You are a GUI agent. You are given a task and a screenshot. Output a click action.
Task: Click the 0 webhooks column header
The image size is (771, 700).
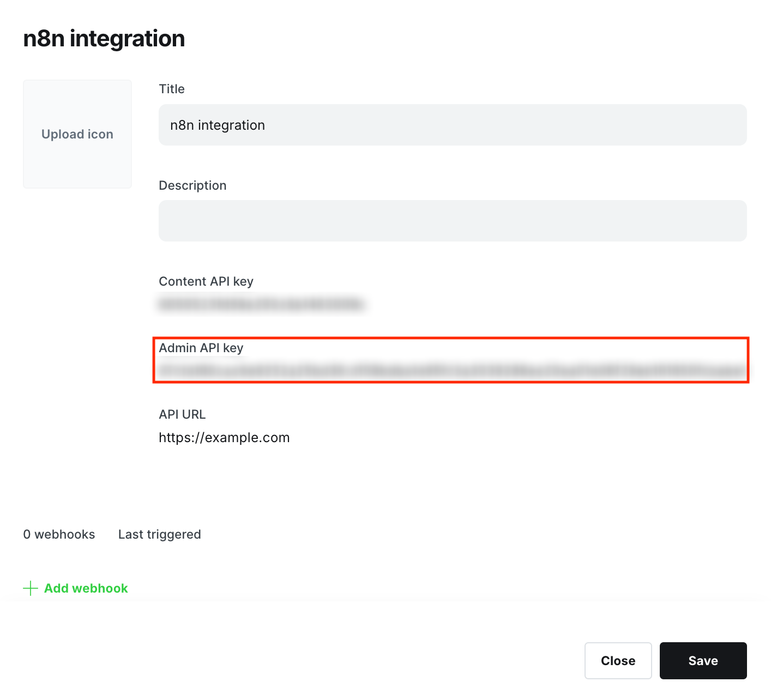point(59,534)
